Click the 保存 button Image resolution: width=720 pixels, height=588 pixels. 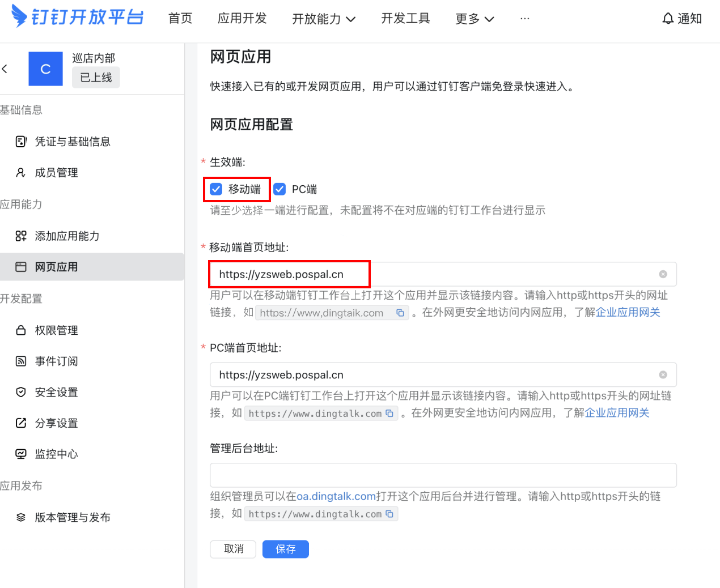tap(285, 549)
